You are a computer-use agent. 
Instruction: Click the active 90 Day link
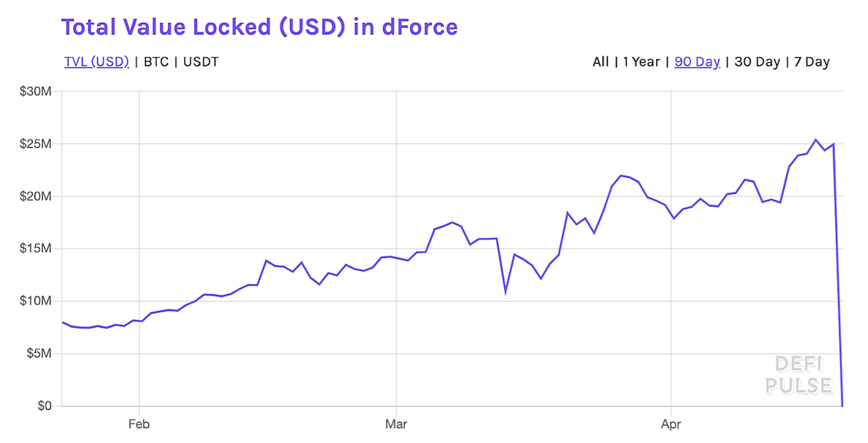697,62
